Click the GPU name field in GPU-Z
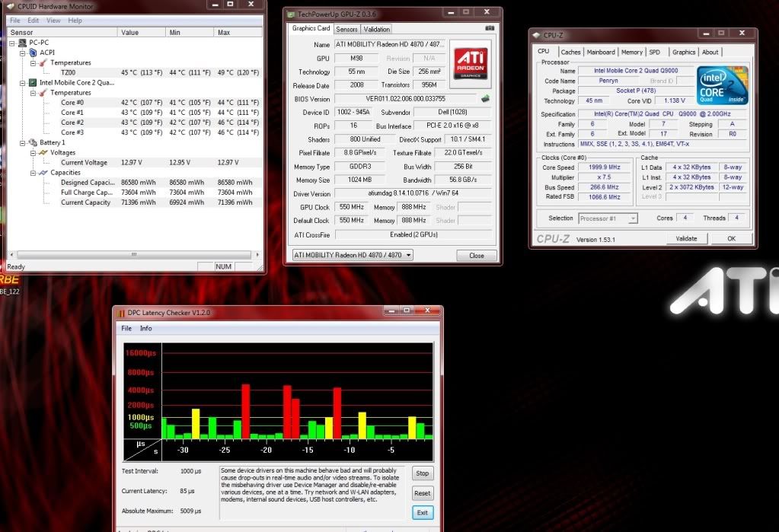The width and height of the screenshot is (779, 532). pyautogui.click(x=391, y=44)
